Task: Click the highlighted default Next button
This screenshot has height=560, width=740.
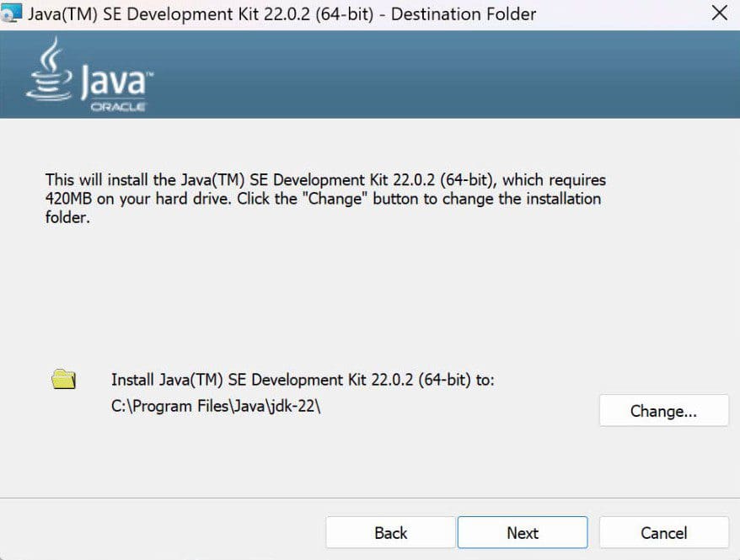Action: tap(523, 532)
